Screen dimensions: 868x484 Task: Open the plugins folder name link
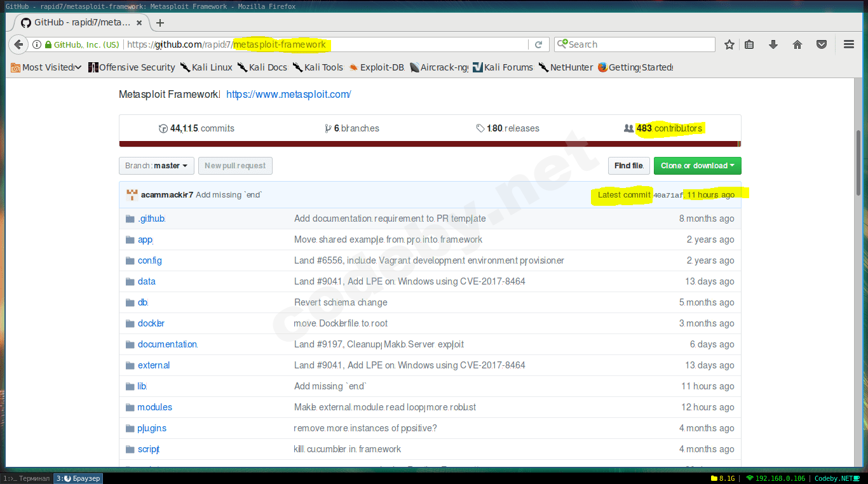click(152, 428)
